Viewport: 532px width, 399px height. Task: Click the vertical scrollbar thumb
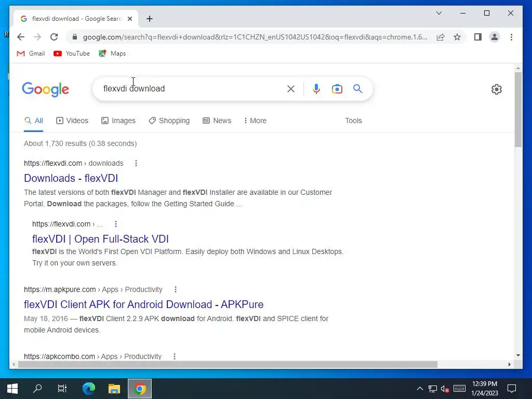pyautogui.click(x=518, y=109)
